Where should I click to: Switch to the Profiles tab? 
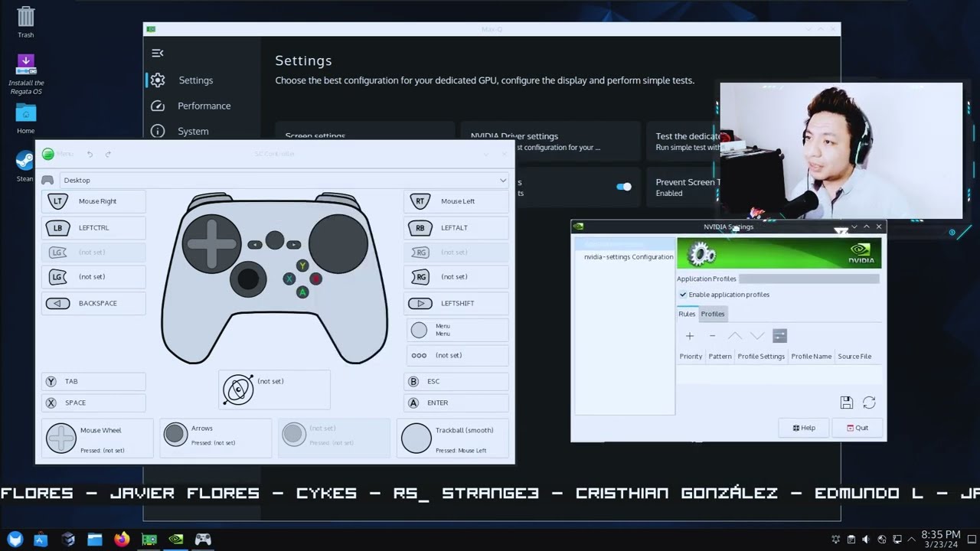712,314
